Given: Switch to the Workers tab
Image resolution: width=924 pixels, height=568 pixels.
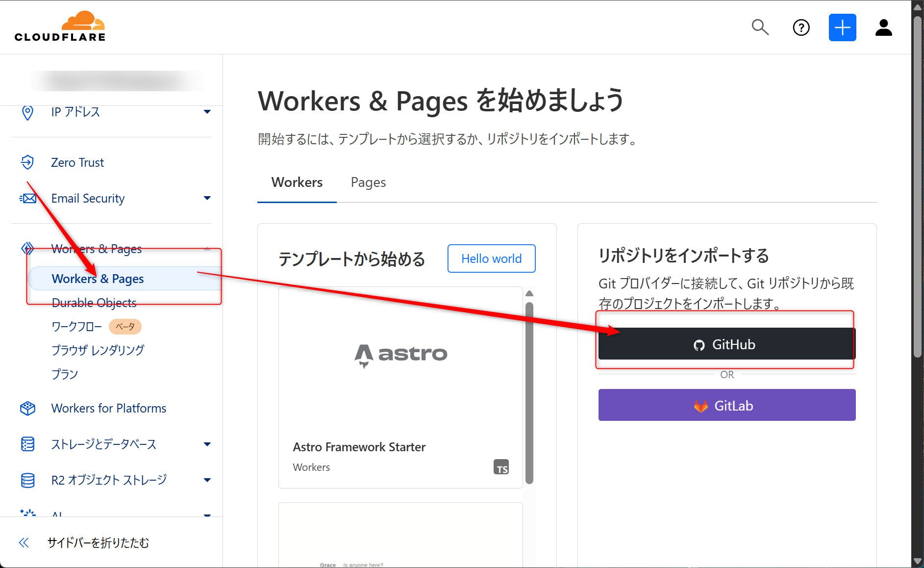Looking at the screenshot, I should click(297, 182).
